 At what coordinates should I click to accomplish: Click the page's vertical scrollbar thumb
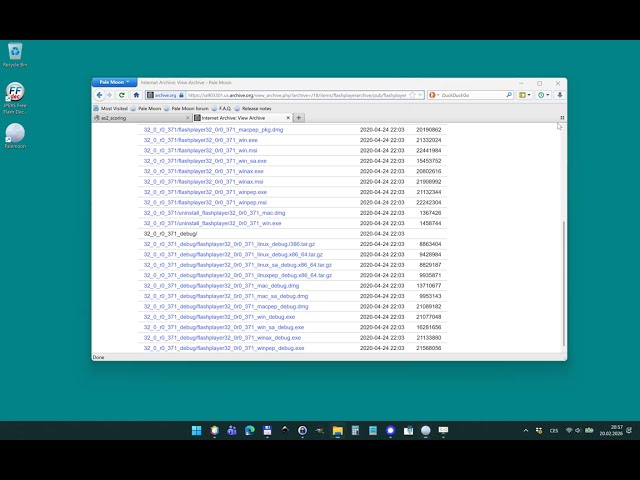tap(564, 284)
